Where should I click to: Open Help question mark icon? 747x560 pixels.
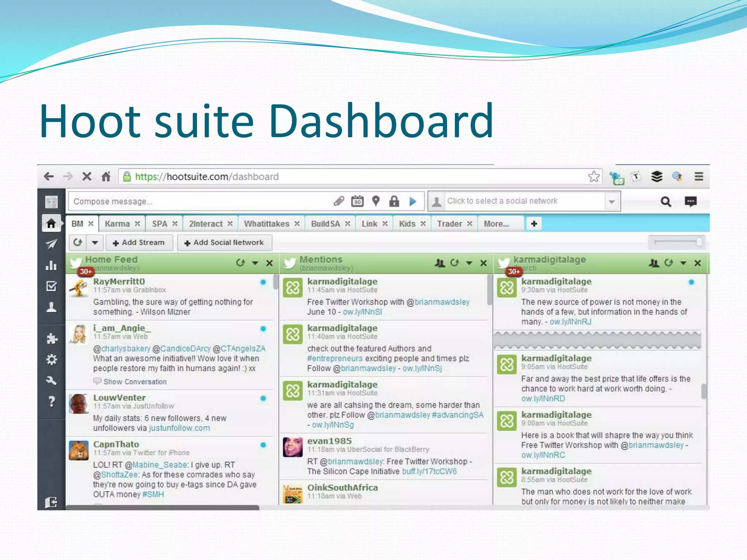point(52,401)
